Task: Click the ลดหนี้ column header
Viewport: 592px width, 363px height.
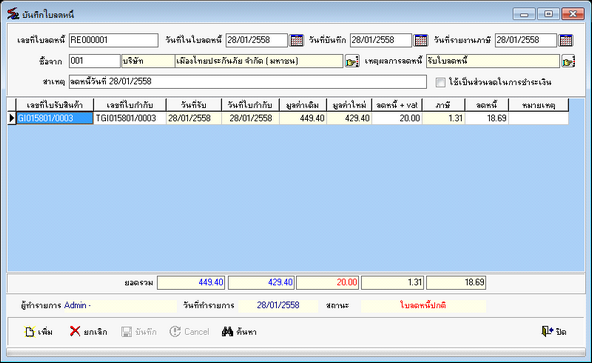Action: (x=487, y=105)
